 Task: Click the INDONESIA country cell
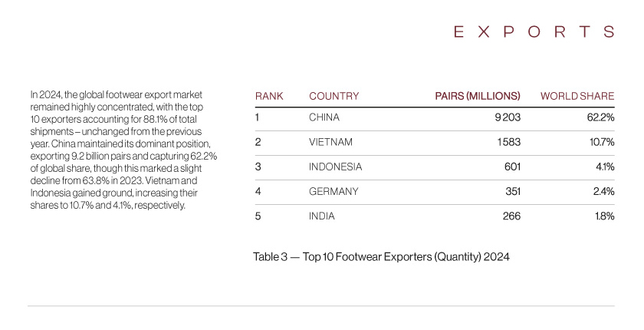336,167
